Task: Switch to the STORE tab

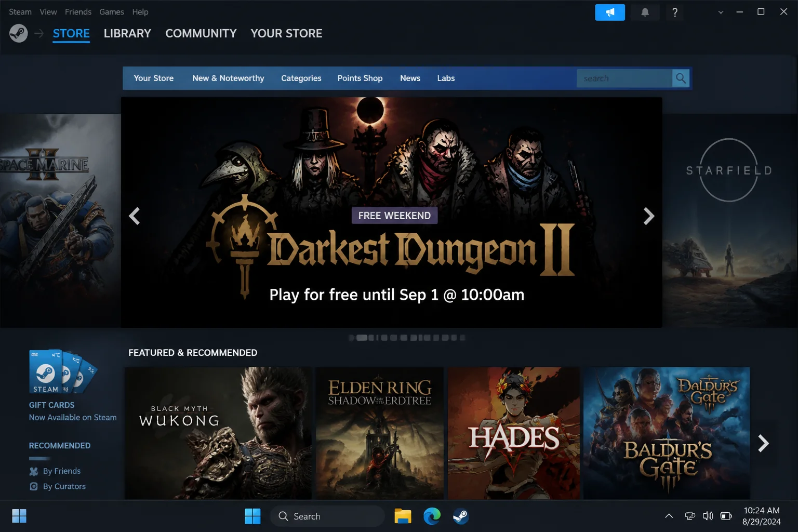Action: [71, 34]
